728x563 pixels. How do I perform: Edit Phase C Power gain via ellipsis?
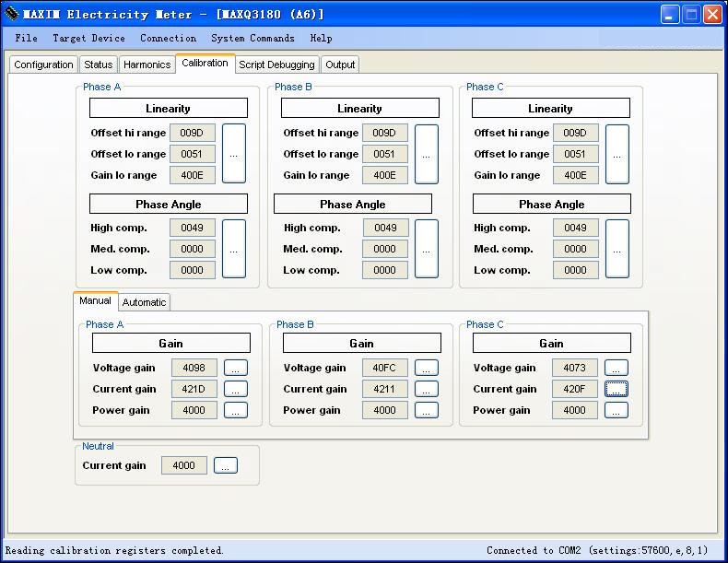[x=616, y=410]
